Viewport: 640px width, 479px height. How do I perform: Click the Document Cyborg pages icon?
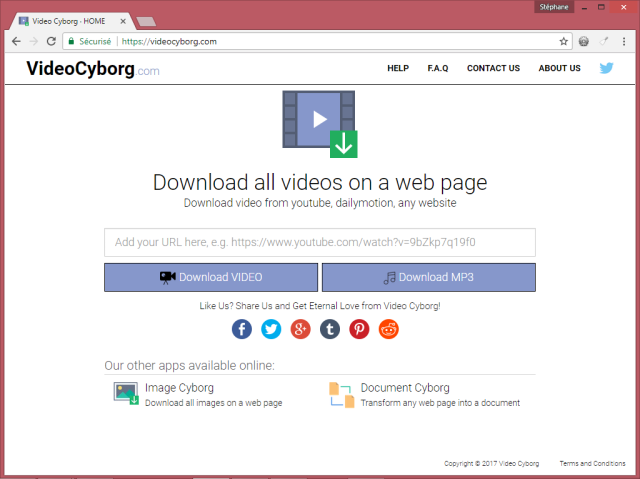342,395
